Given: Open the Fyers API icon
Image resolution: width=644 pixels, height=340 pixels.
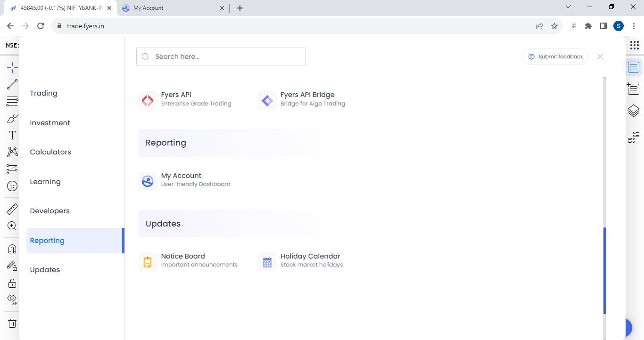Looking at the screenshot, I should [148, 100].
